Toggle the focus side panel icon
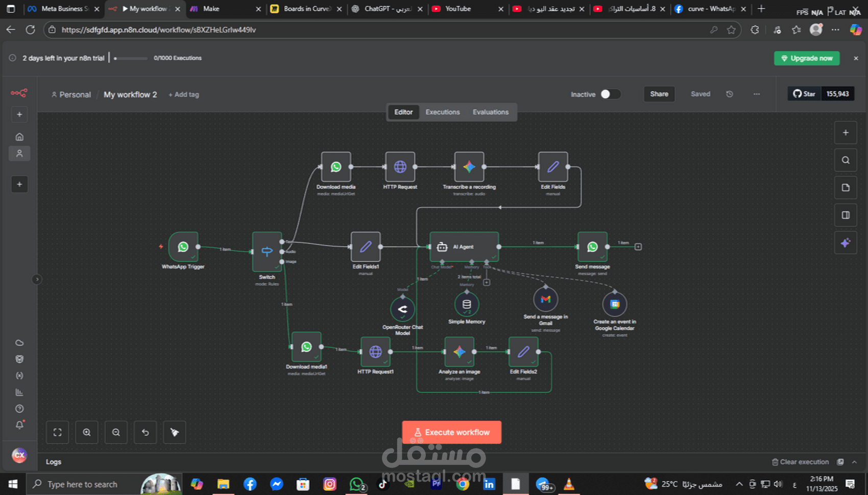 tap(846, 215)
